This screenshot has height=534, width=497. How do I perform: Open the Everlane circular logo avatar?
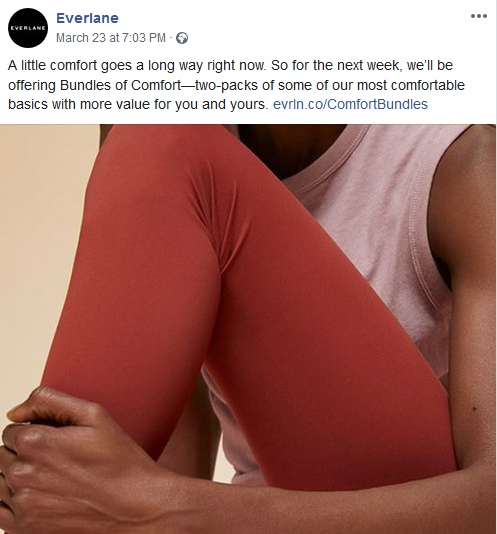pos(28,28)
